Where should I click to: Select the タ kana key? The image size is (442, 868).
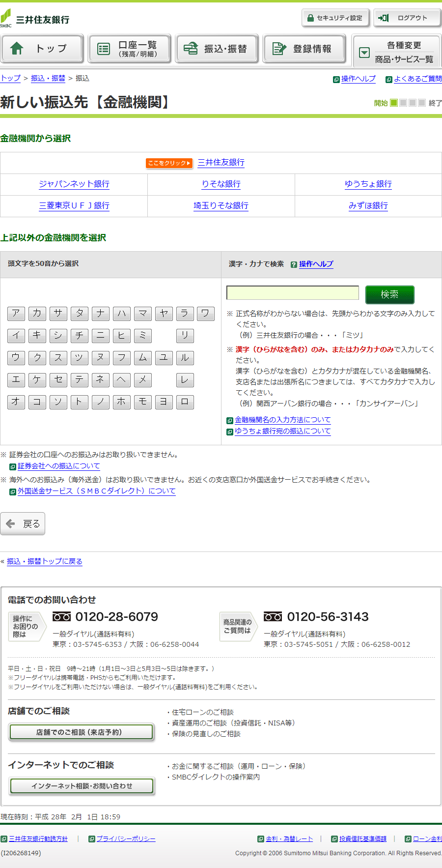point(80,314)
